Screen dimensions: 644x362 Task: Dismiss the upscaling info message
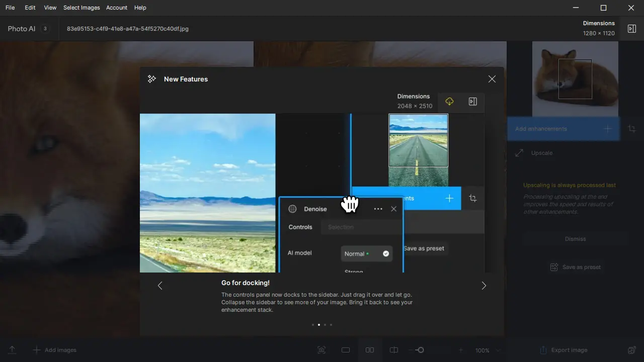pyautogui.click(x=575, y=239)
